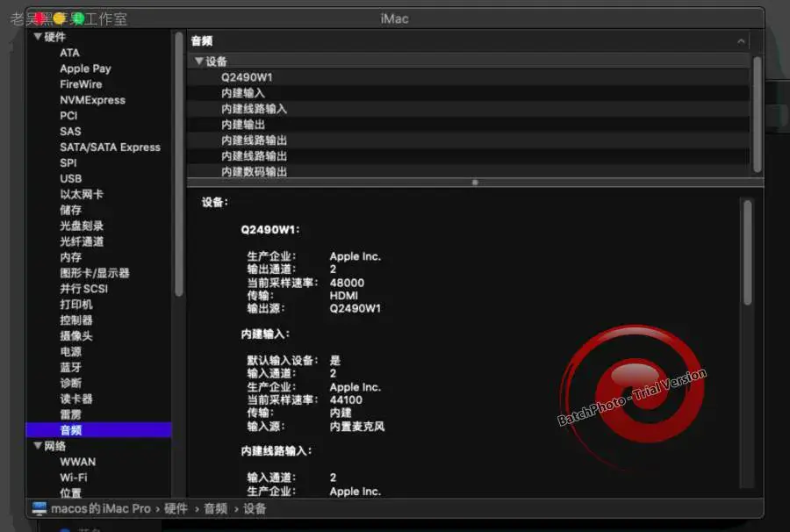
Task: Click the computer icon in the path bar
Action: [39, 508]
